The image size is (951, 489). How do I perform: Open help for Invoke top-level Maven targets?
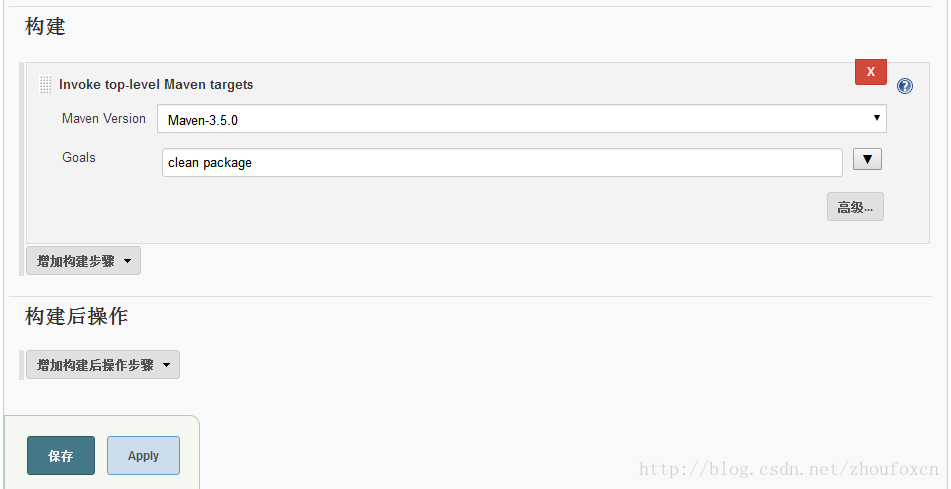[x=905, y=86]
